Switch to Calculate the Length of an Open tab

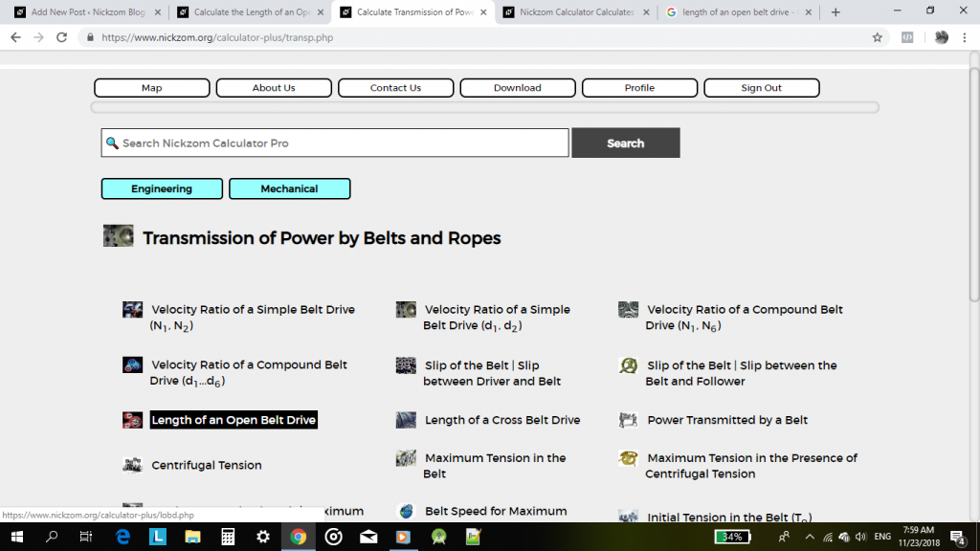tap(252, 11)
